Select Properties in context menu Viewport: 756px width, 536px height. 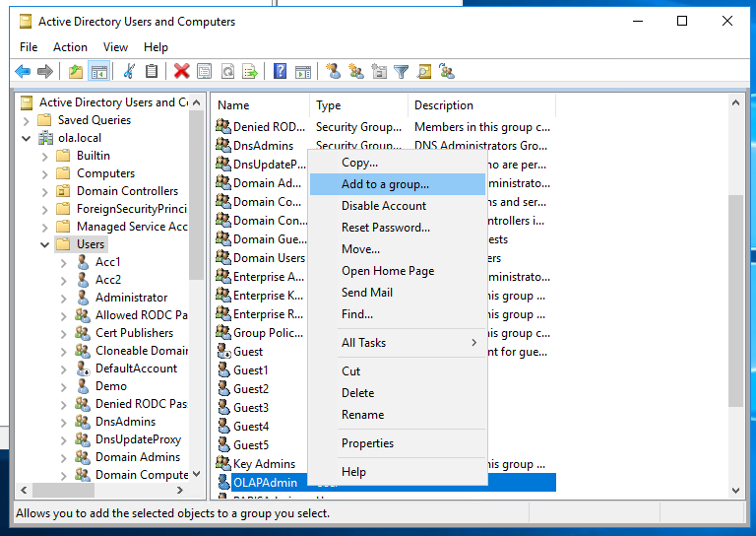[397, 442]
